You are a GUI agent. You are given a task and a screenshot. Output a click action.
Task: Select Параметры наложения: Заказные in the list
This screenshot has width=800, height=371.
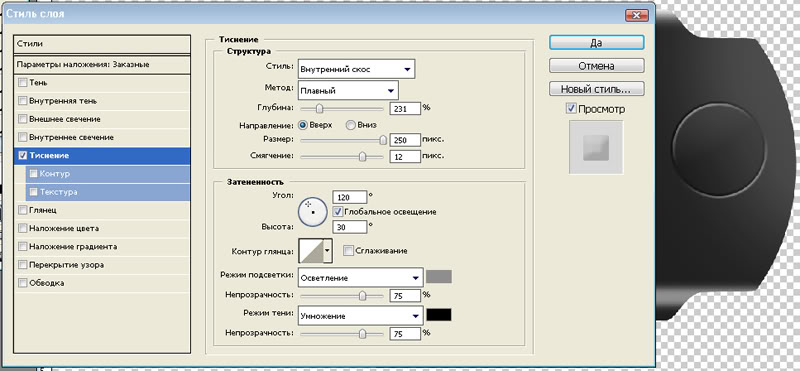click(102, 65)
